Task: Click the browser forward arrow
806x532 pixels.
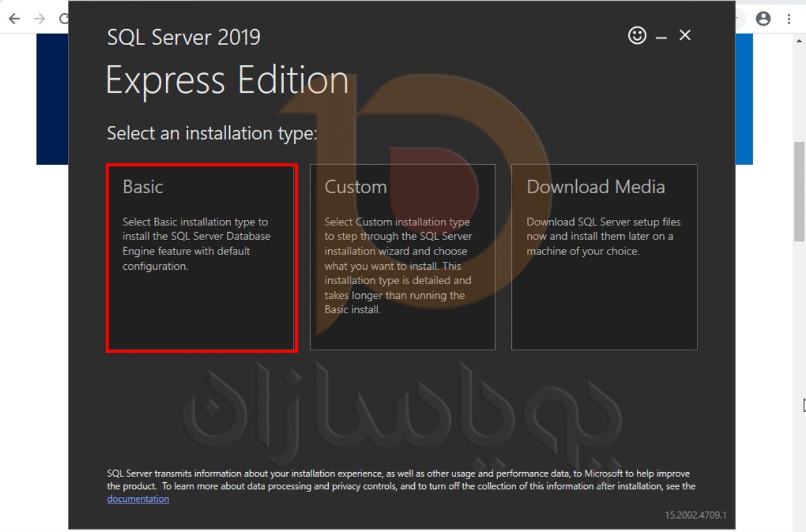Action: click(39, 18)
